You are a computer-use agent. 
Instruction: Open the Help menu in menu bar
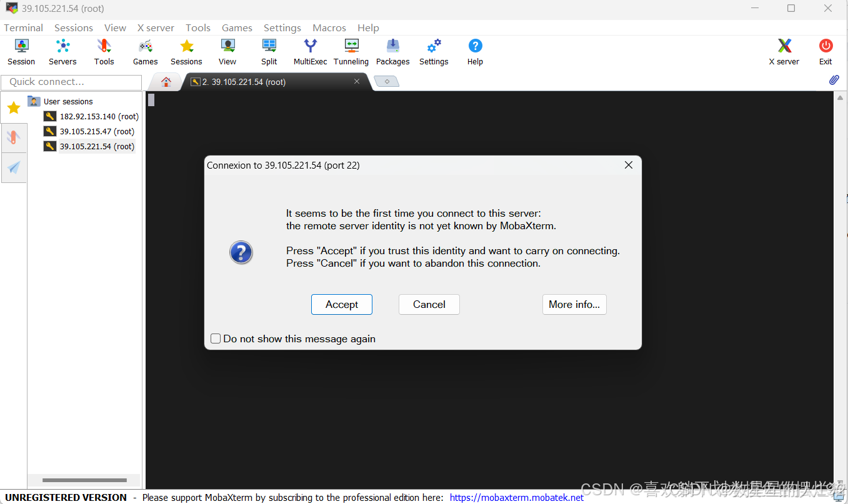coord(368,27)
